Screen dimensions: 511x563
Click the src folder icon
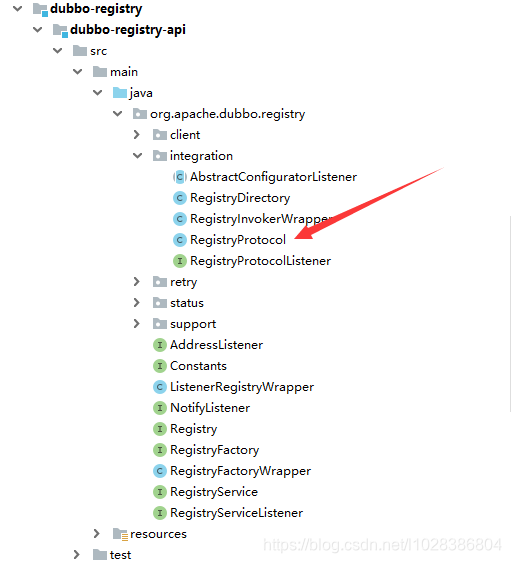[x=80, y=51]
